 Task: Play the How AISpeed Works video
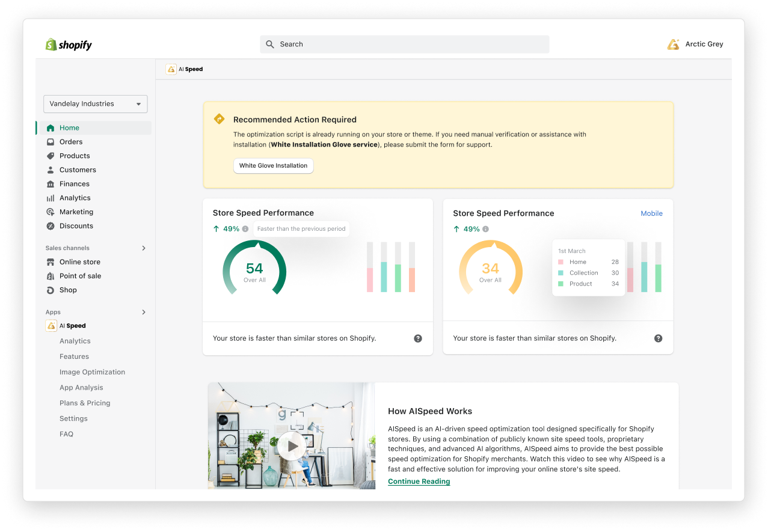tap(292, 446)
